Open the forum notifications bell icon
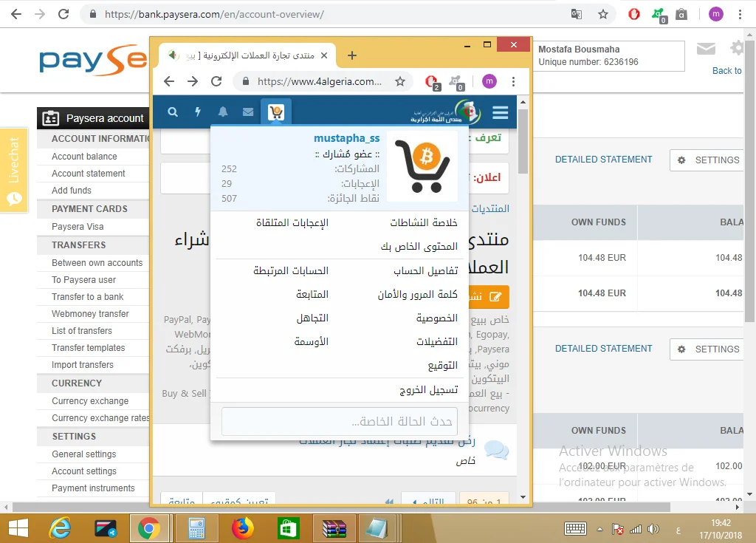This screenshot has width=756, height=543. point(223,112)
